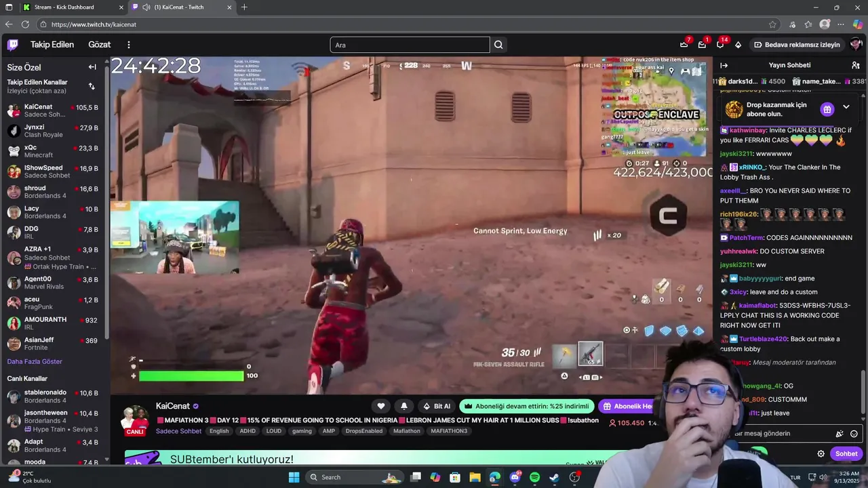Send the message with Sohbet button
Image resolution: width=868 pixels, height=488 pixels.
[x=846, y=453]
